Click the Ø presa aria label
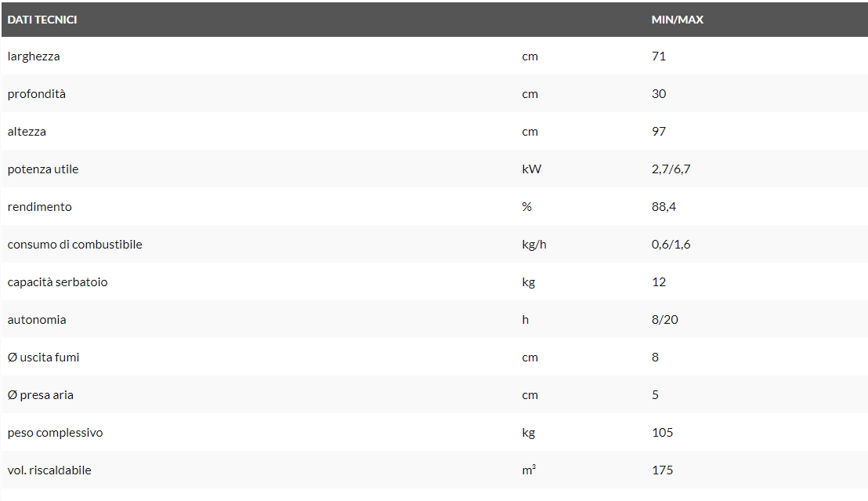 point(40,395)
